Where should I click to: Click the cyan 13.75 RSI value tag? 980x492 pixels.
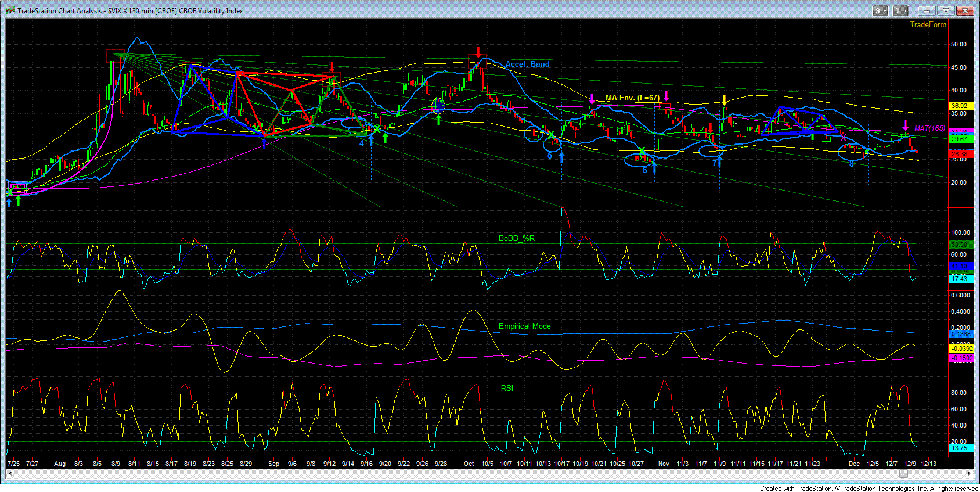tap(960, 448)
